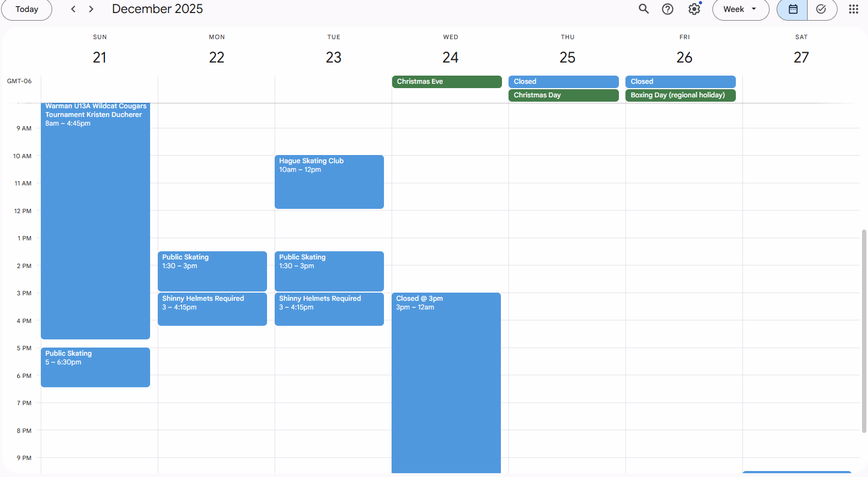Open the Support help icon
Viewport: 868px width, 477px height.
pyautogui.click(x=667, y=9)
